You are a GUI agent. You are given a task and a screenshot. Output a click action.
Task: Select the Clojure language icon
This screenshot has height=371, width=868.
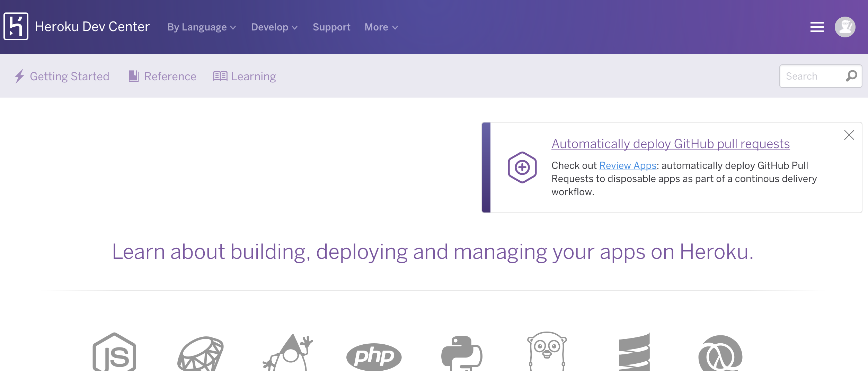(x=720, y=353)
